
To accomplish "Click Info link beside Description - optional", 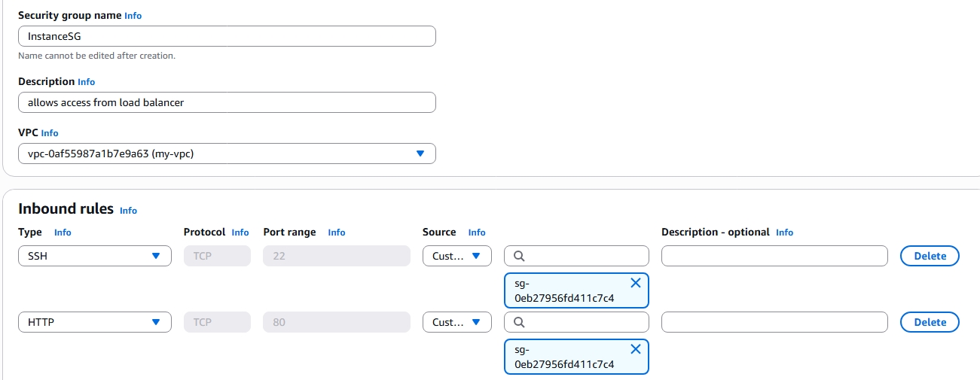I will 784,233.
